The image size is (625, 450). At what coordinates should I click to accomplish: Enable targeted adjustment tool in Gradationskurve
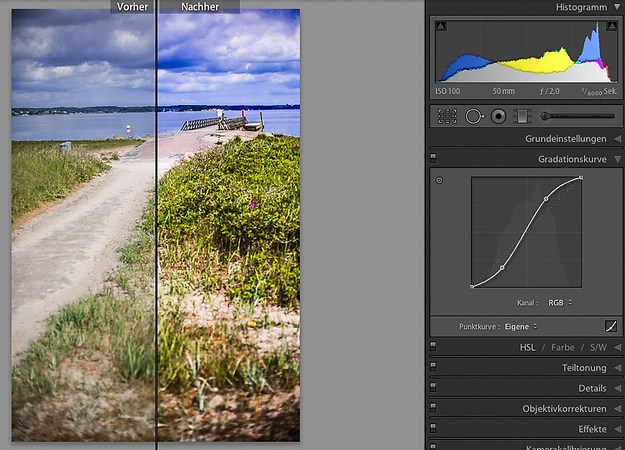coord(439,180)
